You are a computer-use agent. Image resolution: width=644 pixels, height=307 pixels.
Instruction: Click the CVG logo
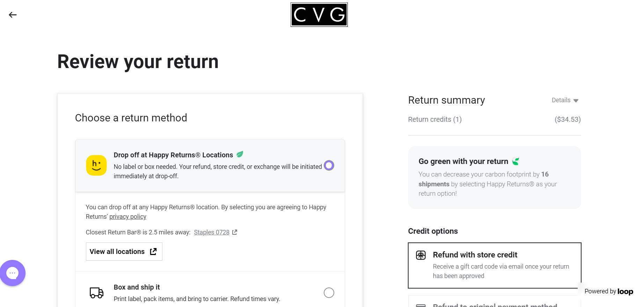pyautogui.click(x=319, y=15)
